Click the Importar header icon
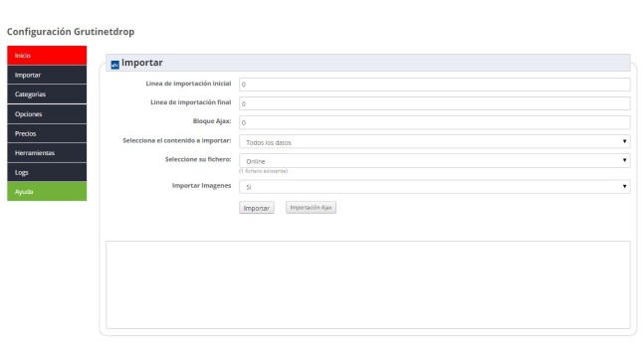 (x=115, y=65)
